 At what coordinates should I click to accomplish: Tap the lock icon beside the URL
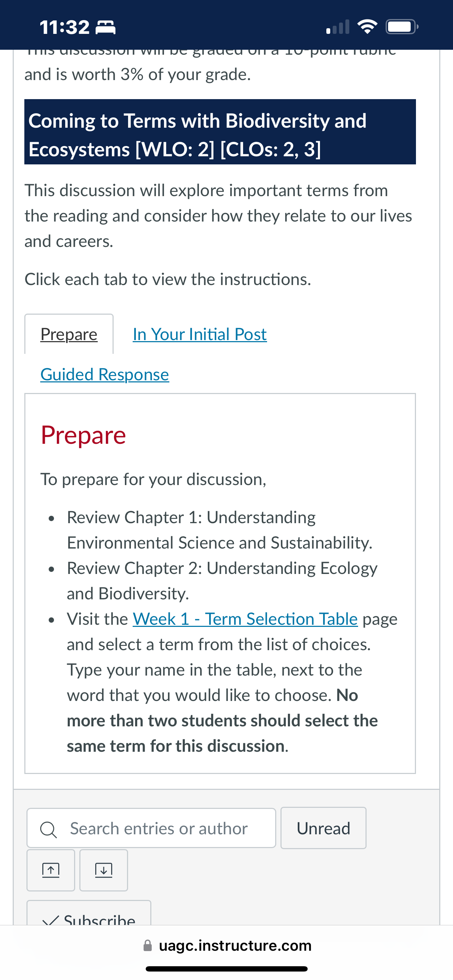coord(147,945)
